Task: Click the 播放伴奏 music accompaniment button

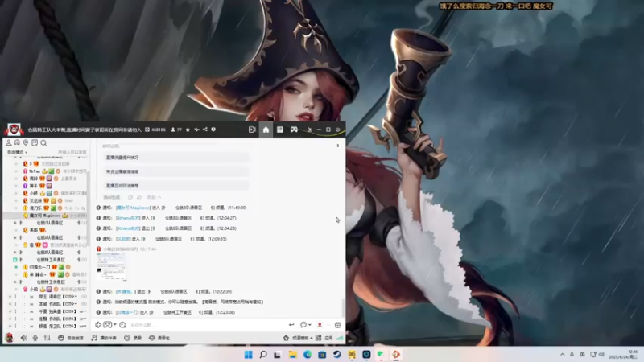Action: (x=104, y=338)
